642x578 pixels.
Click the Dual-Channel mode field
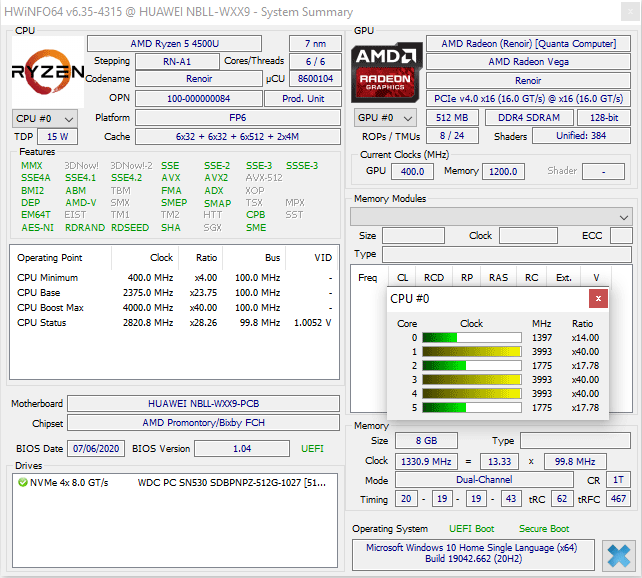pos(484,480)
